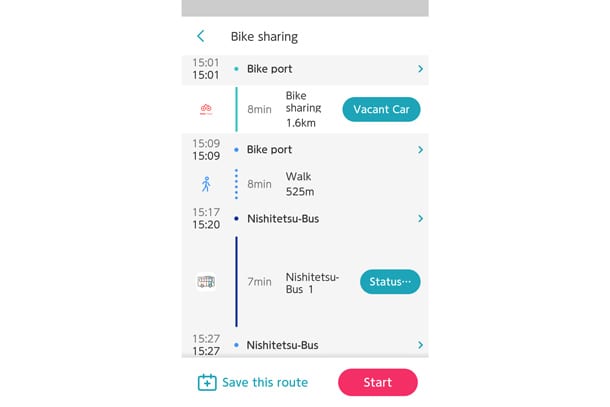
Task: Expand the 15:09 Bike port chevron
Action: [x=420, y=150]
